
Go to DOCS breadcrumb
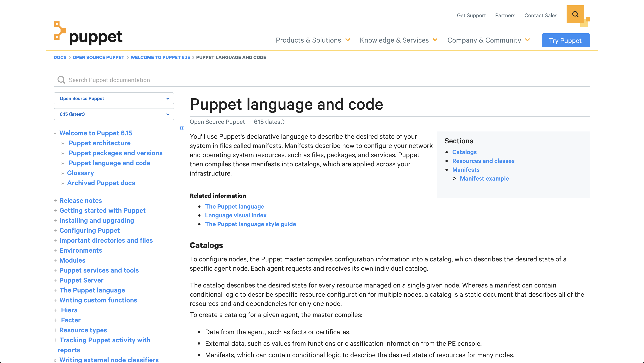tap(60, 57)
